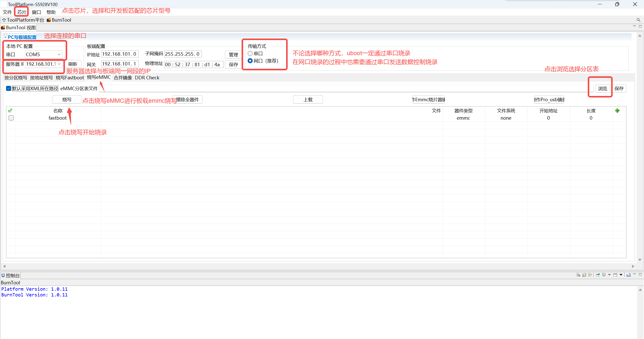Click the Clear Console icon
The width and height of the screenshot is (644, 339).
578,275
